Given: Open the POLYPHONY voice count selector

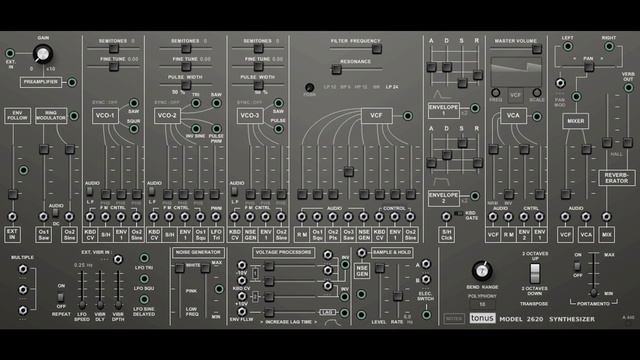Looking at the screenshot, I should click(x=482, y=304).
